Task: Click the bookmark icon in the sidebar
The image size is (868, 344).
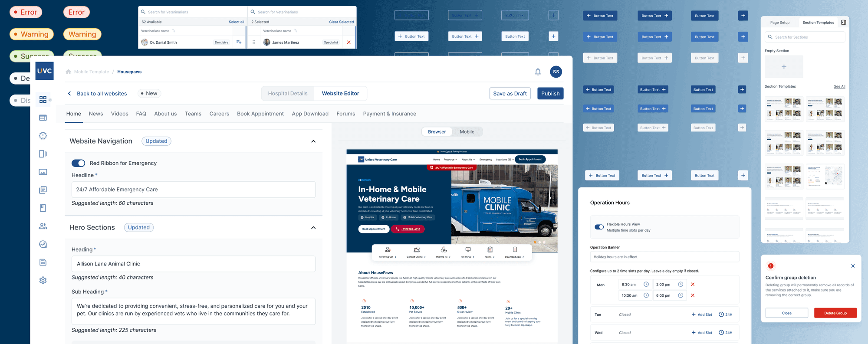Action: [43, 208]
